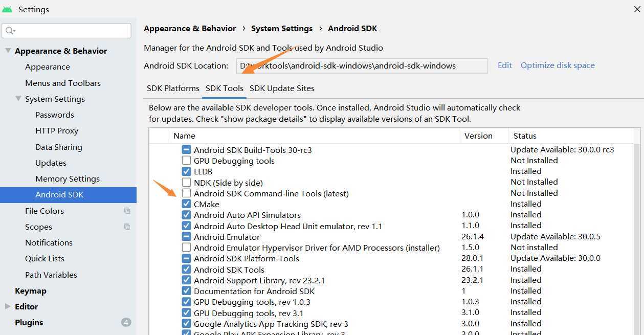Open the Plugins settings page
This screenshot has width=644, height=335.
click(x=29, y=322)
